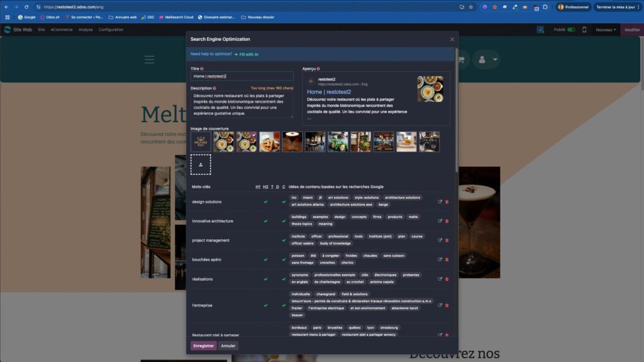Open external link for 'innovative architecture' keyword
The height and width of the screenshot is (362, 644).
coord(440,221)
